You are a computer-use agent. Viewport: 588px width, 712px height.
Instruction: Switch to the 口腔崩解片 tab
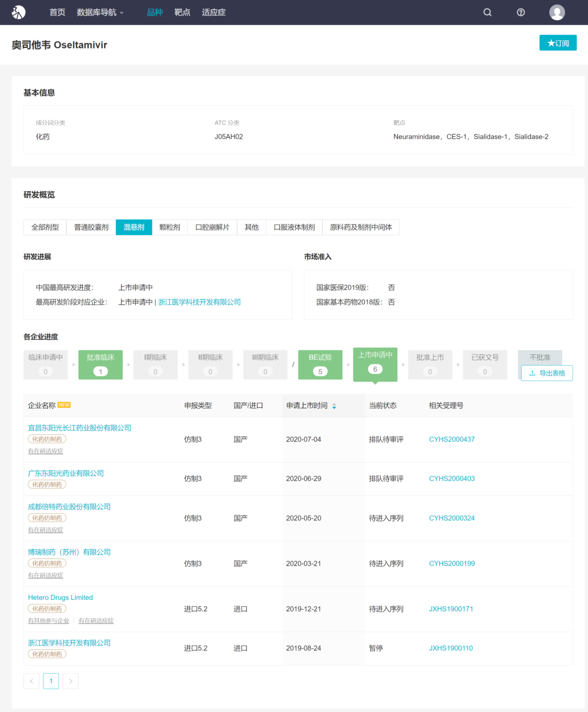pyautogui.click(x=212, y=227)
